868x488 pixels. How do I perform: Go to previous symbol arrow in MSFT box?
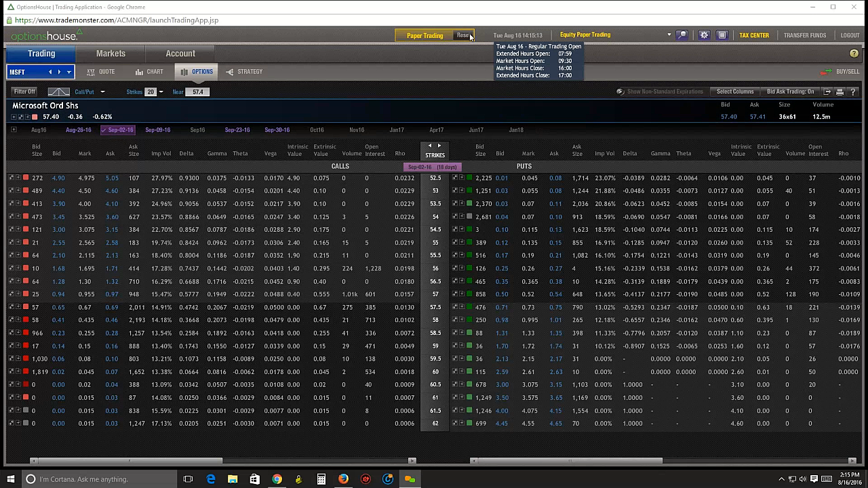tap(50, 72)
